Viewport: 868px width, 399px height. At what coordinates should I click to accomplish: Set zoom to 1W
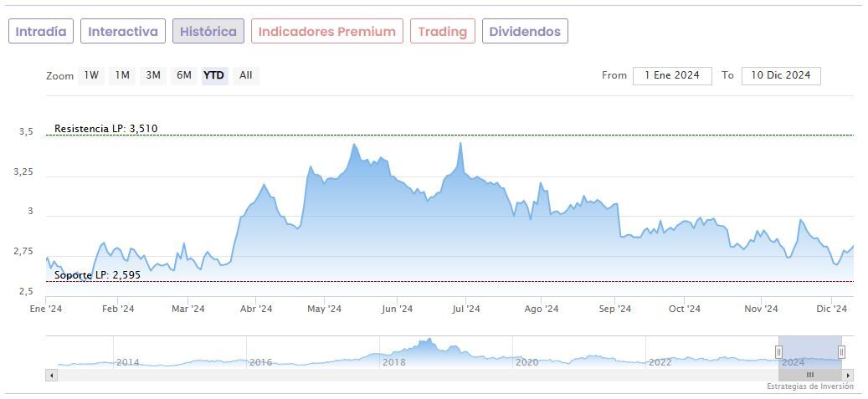(91, 75)
